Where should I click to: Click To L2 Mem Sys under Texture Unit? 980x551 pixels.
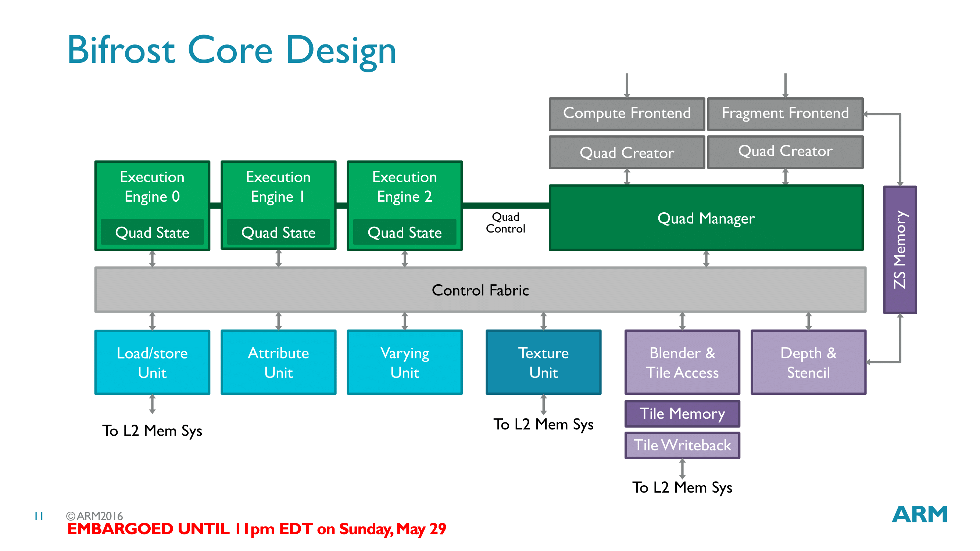(x=543, y=424)
